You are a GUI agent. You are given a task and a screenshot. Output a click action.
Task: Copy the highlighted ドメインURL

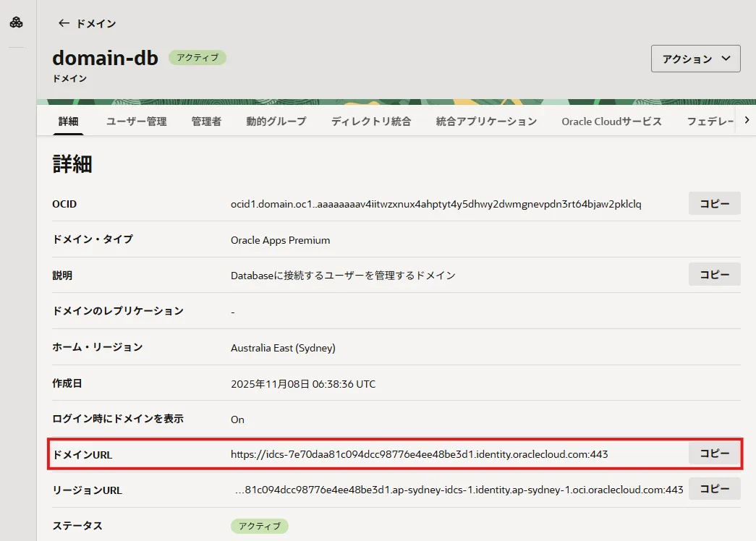[x=714, y=453]
